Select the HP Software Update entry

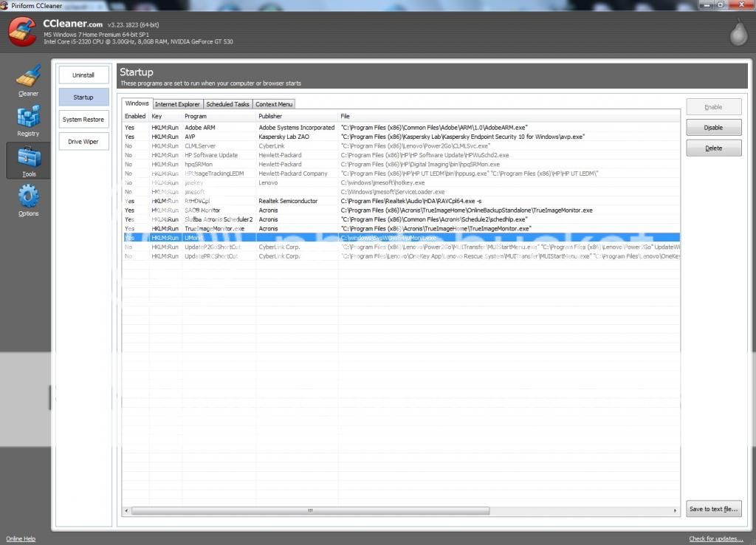pos(401,155)
